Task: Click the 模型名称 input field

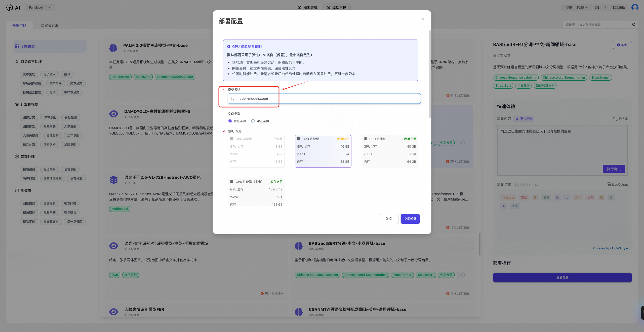Action: point(324,98)
